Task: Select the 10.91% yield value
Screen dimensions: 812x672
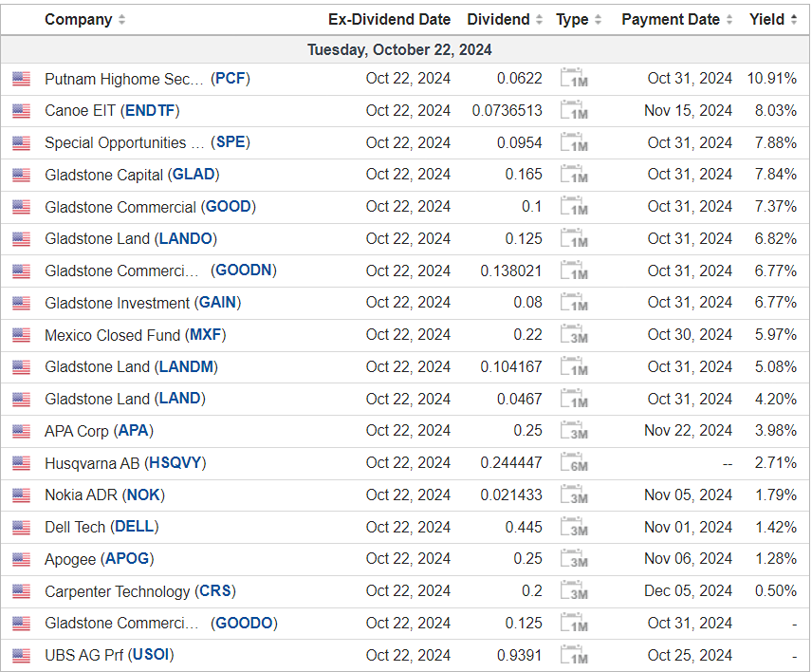Action: pyautogui.click(x=771, y=79)
